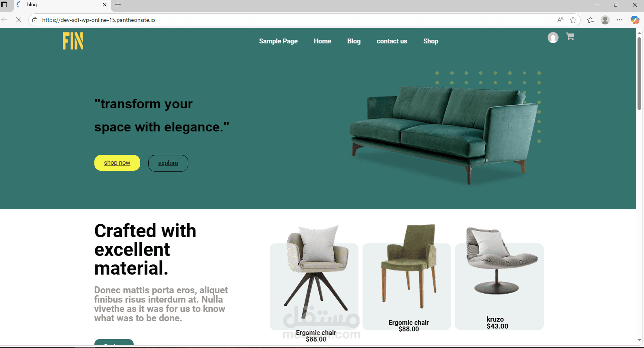
Task: Stop page loading with X button
Action: click(18, 20)
